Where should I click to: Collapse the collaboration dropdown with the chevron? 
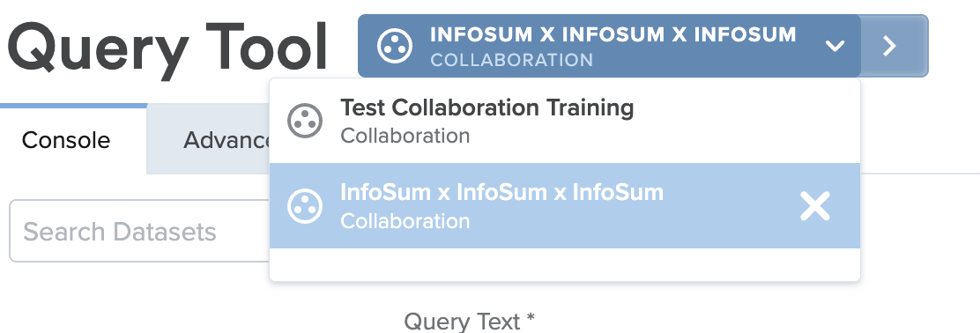point(835,46)
